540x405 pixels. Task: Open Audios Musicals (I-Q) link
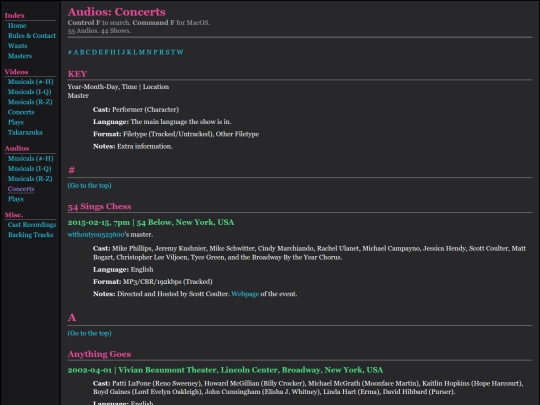tap(29, 168)
